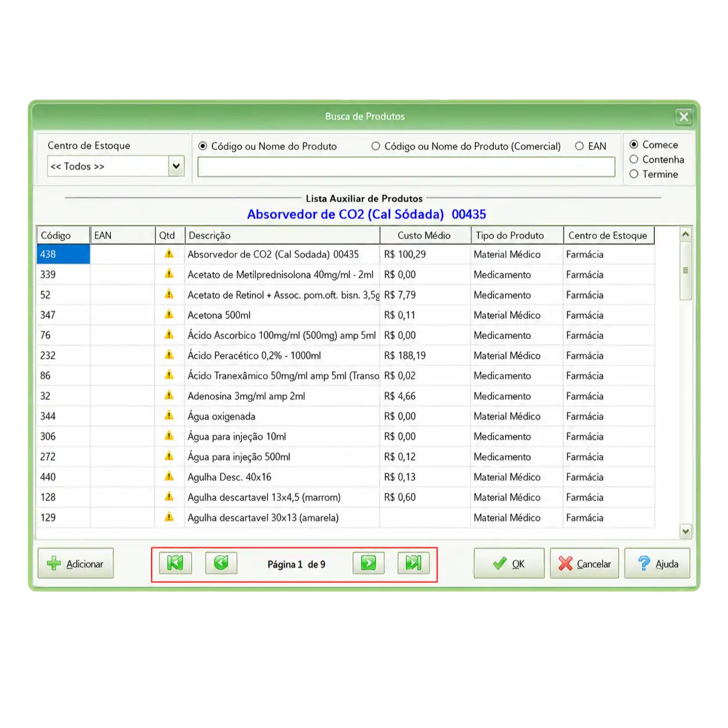This screenshot has width=728, height=728.
Task: Click warning icon for Agulha descartavel 13x4,5
Action: (169, 497)
